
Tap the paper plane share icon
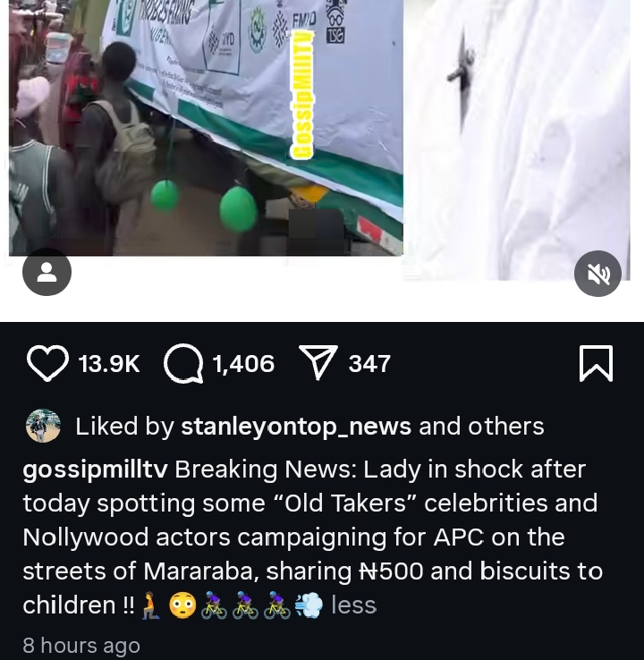pos(317,363)
